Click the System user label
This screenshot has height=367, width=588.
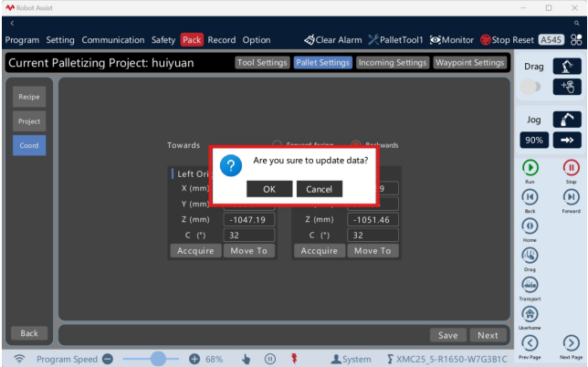coord(351,359)
